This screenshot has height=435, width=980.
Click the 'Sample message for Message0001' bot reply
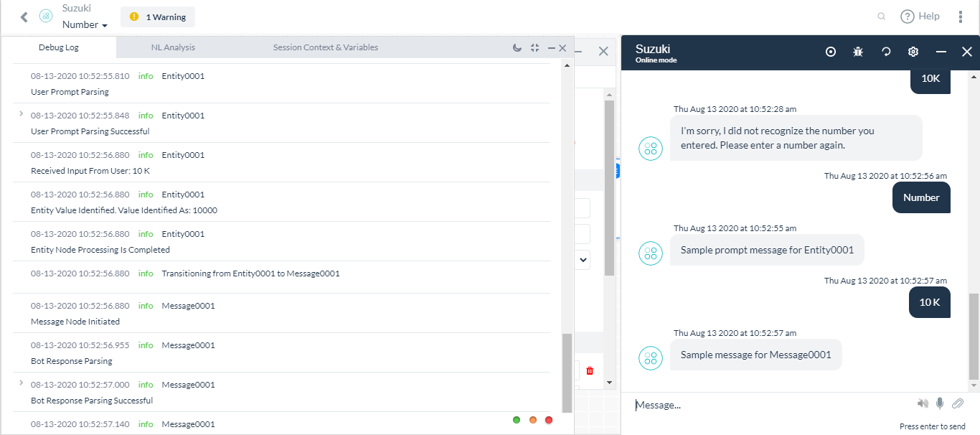(x=755, y=355)
